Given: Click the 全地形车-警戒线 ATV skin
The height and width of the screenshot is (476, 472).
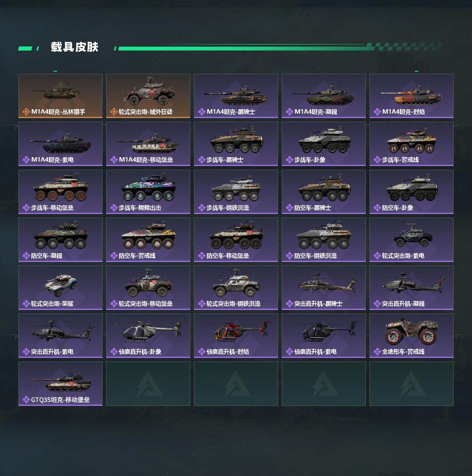Looking at the screenshot, I should click(x=412, y=336).
